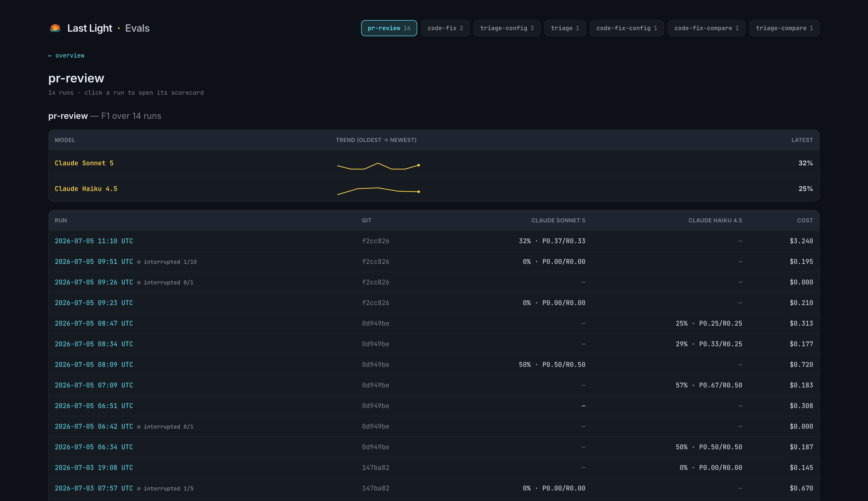Click the LATEST column header
Image resolution: width=868 pixels, height=501 pixels.
pyautogui.click(x=802, y=140)
